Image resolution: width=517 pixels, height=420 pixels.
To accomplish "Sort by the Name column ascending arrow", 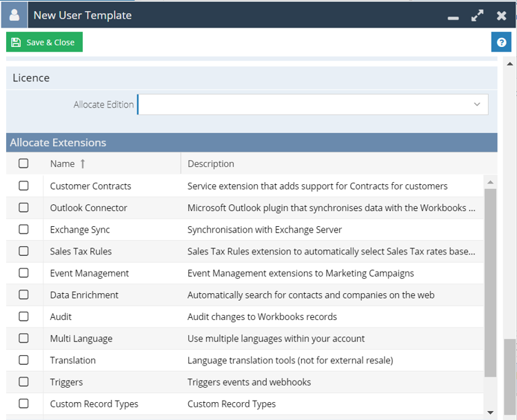I will pos(83,163).
